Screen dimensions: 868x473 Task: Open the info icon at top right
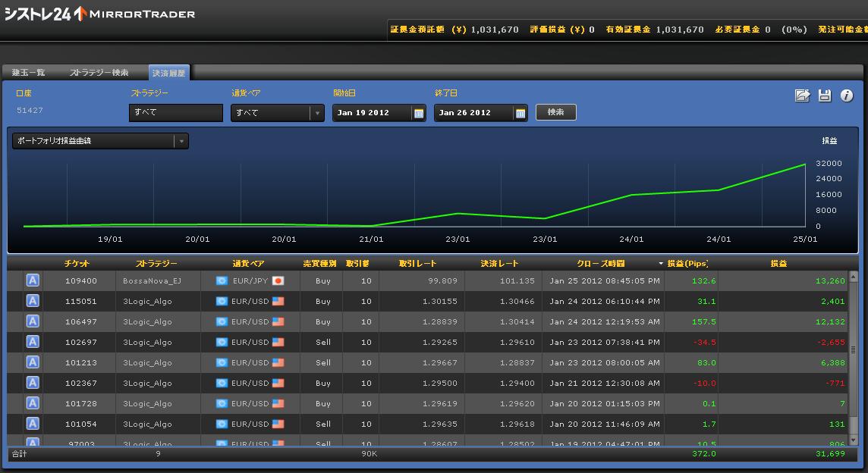coord(847,96)
